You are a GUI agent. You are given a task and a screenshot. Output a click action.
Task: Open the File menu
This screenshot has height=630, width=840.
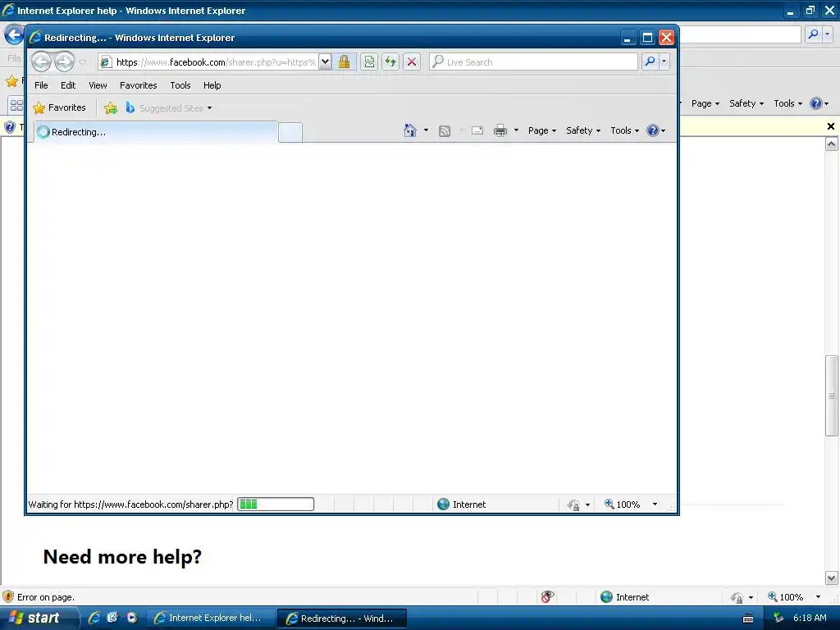[x=41, y=85]
